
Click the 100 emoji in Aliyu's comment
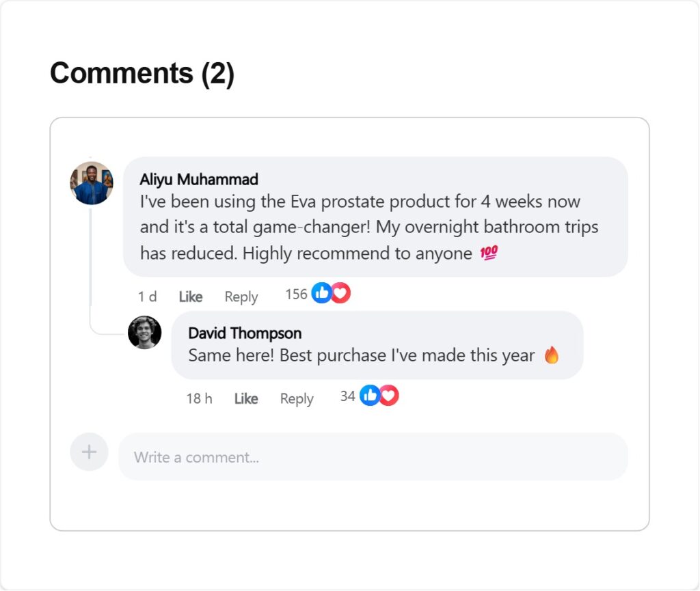tap(489, 253)
